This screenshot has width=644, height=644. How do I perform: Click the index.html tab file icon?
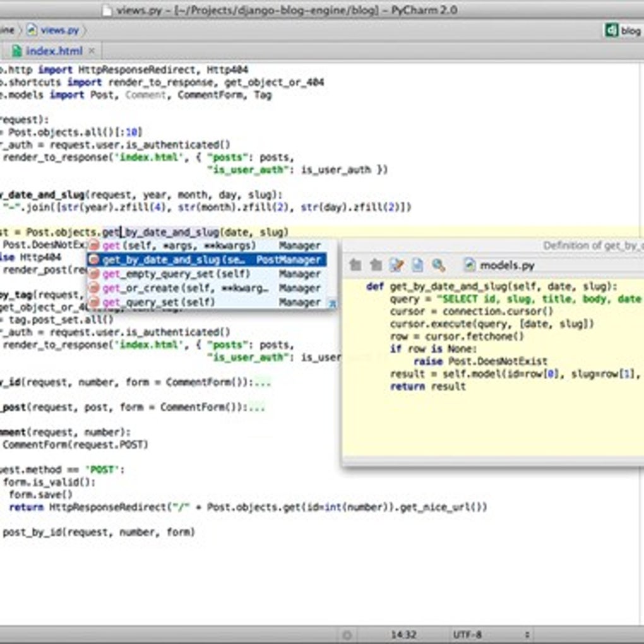point(17,51)
